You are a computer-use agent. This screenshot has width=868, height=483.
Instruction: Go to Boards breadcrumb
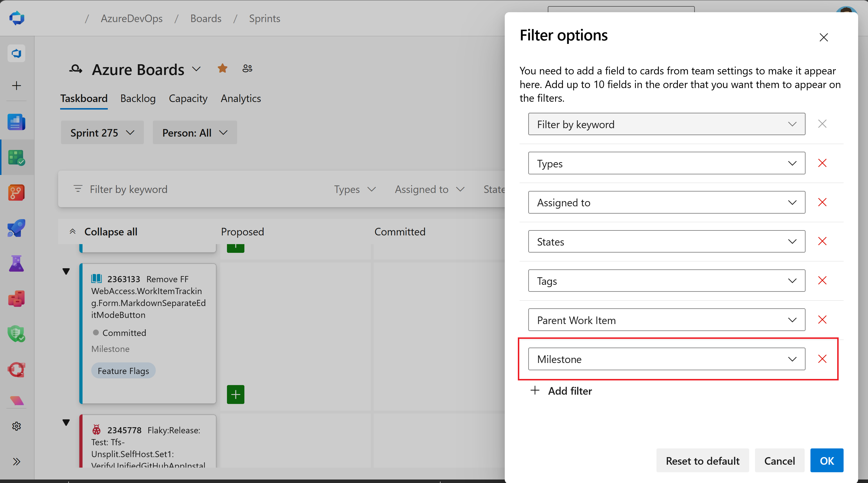click(205, 18)
